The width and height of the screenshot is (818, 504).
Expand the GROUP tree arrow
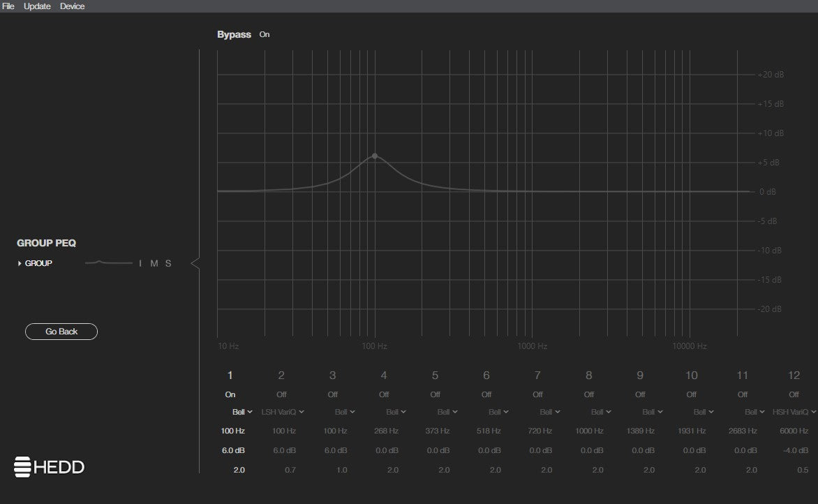pos(20,263)
